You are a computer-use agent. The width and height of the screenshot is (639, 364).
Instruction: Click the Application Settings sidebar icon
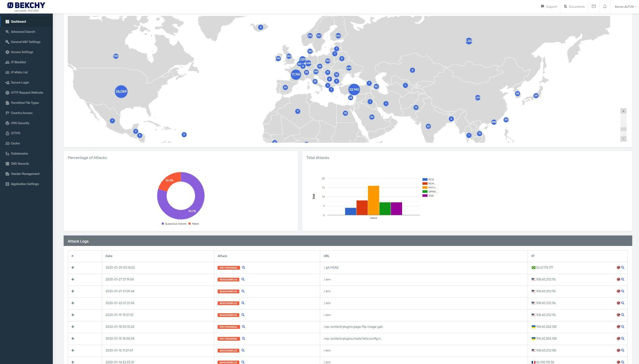click(x=7, y=184)
